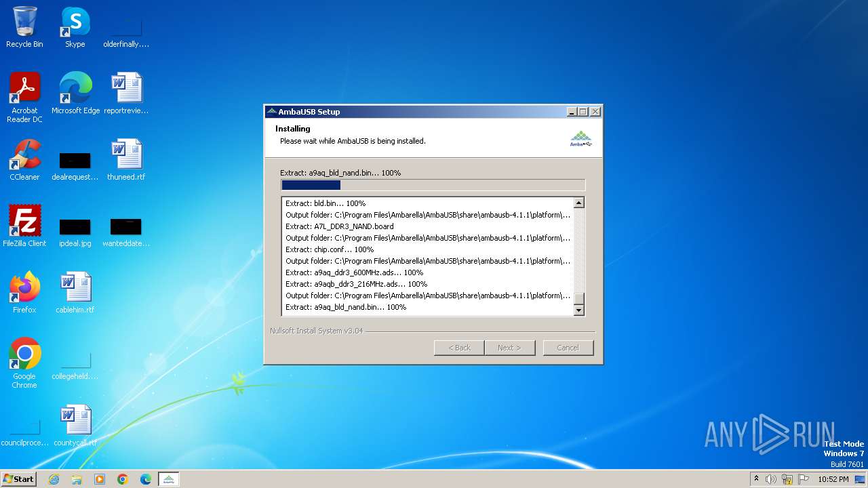Open Internet Explorer from taskbar
The height and width of the screenshot is (488, 868).
point(54,479)
